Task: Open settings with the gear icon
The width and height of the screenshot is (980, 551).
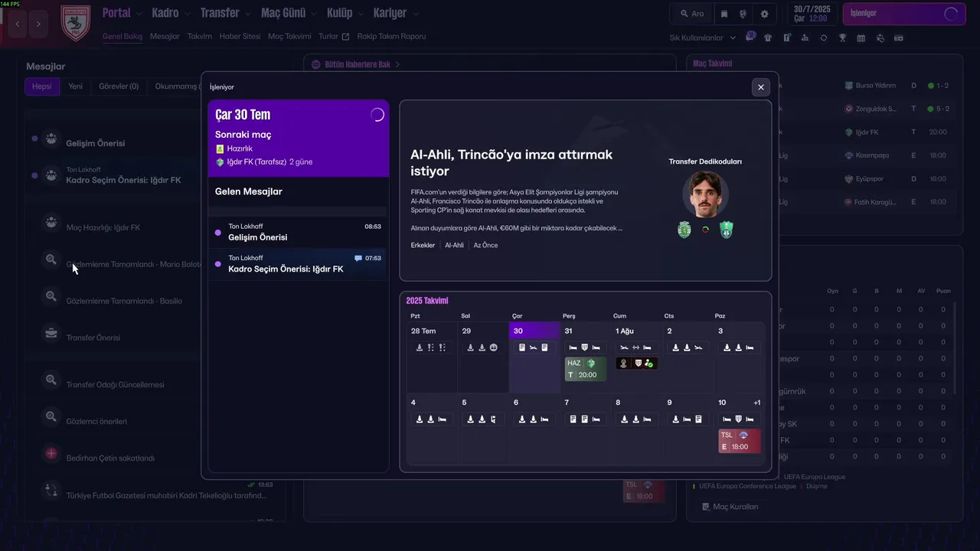Action: point(764,14)
